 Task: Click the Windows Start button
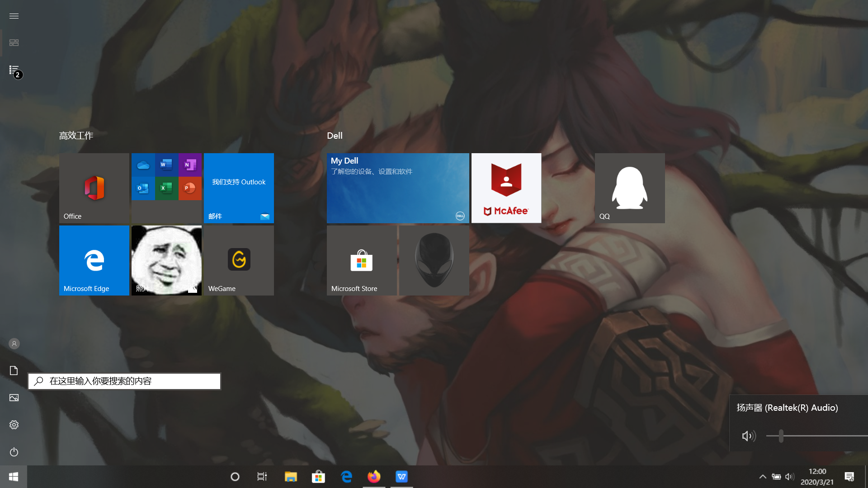14,477
